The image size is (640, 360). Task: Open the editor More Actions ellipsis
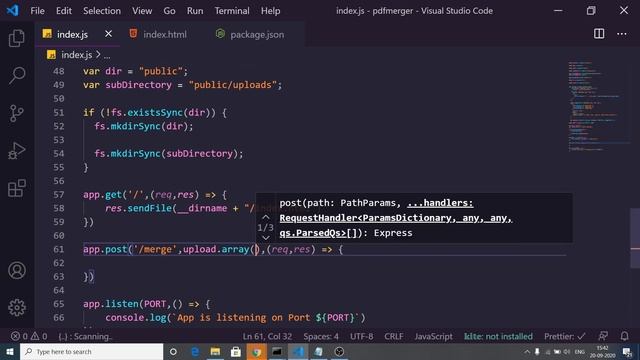click(x=622, y=34)
